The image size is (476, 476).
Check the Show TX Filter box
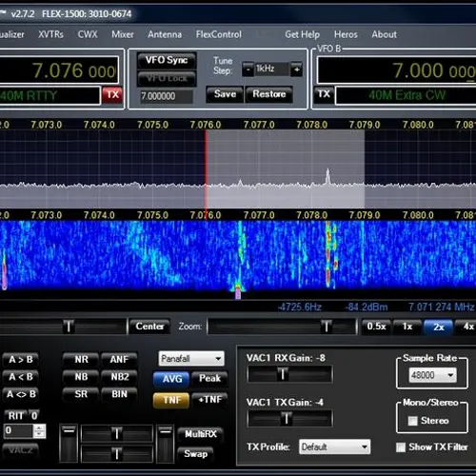[x=401, y=447]
